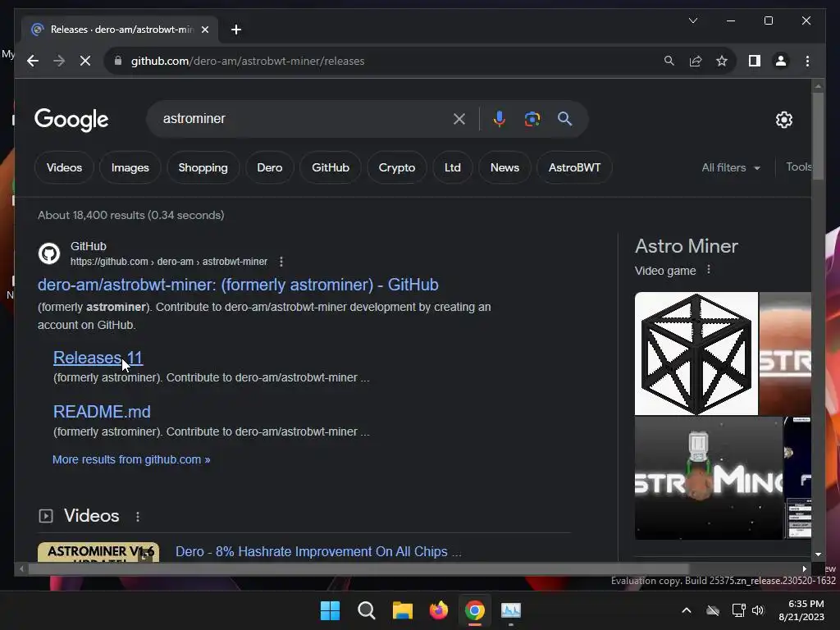The width and height of the screenshot is (840, 630).
Task: Open more options beside Video game label
Action: point(708,270)
